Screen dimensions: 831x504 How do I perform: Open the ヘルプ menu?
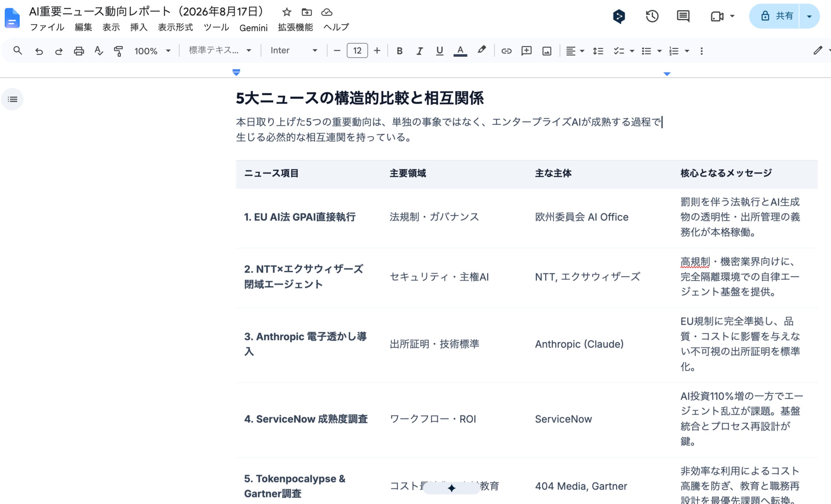pos(336,27)
